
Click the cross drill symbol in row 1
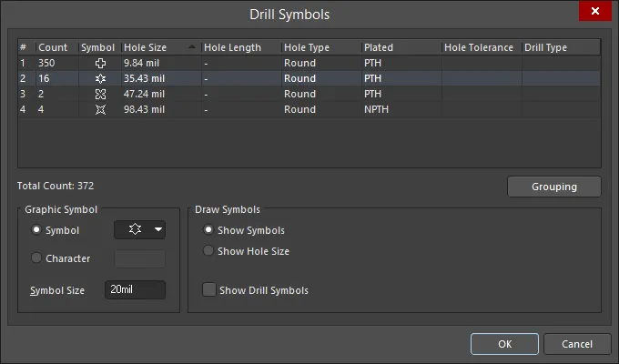[101, 63]
